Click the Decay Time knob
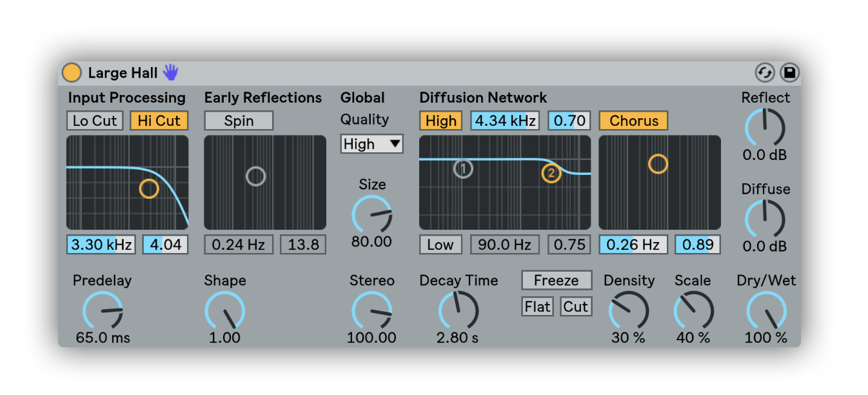This screenshot has height=395, width=868. click(459, 311)
